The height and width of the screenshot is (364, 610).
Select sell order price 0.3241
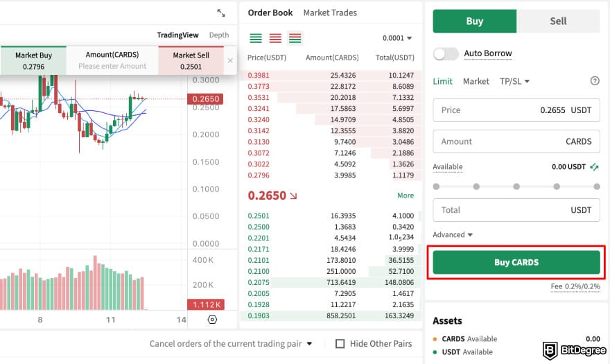pos(259,109)
